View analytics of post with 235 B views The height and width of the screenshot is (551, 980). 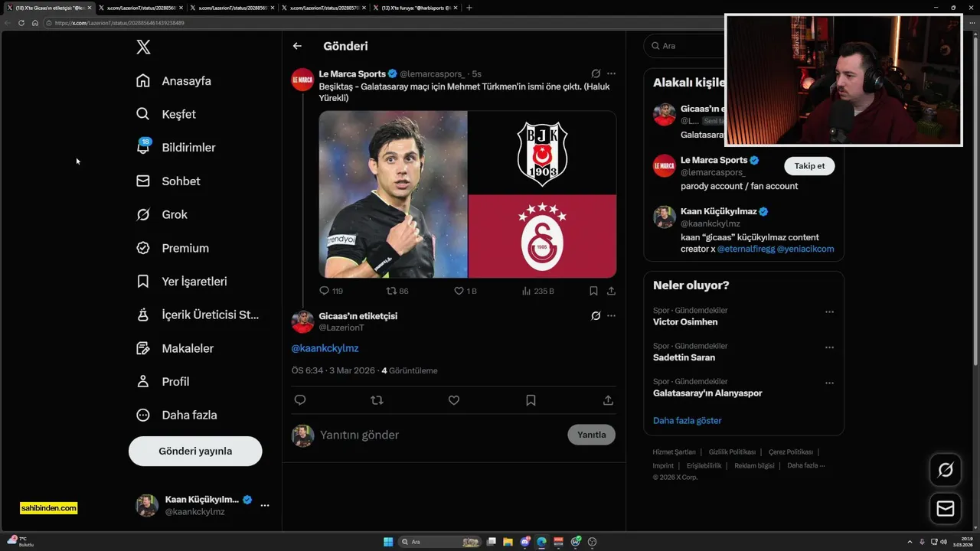click(537, 291)
